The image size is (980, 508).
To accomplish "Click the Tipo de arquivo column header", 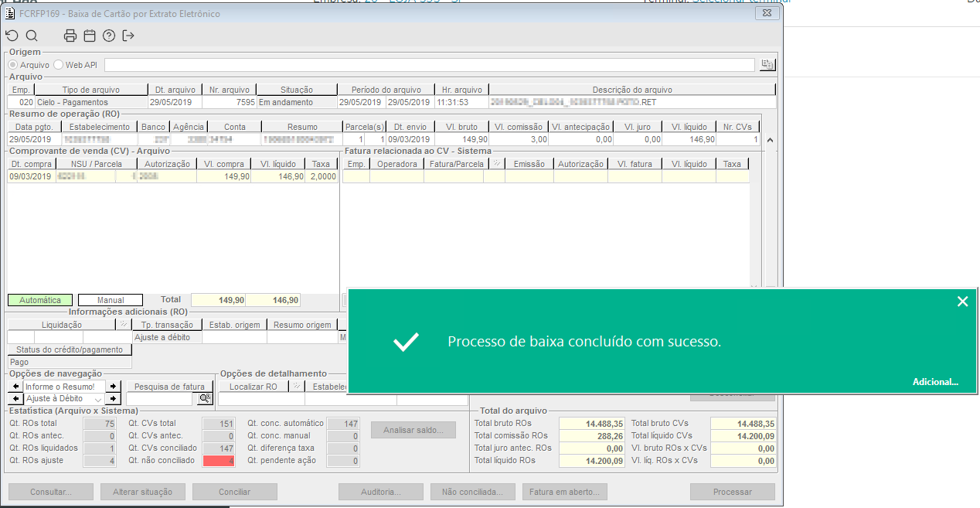I will (x=91, y=90).
